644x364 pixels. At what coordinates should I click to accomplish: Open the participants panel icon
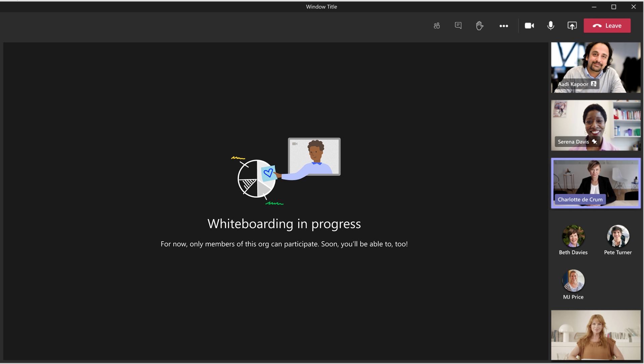pos(437,26)
